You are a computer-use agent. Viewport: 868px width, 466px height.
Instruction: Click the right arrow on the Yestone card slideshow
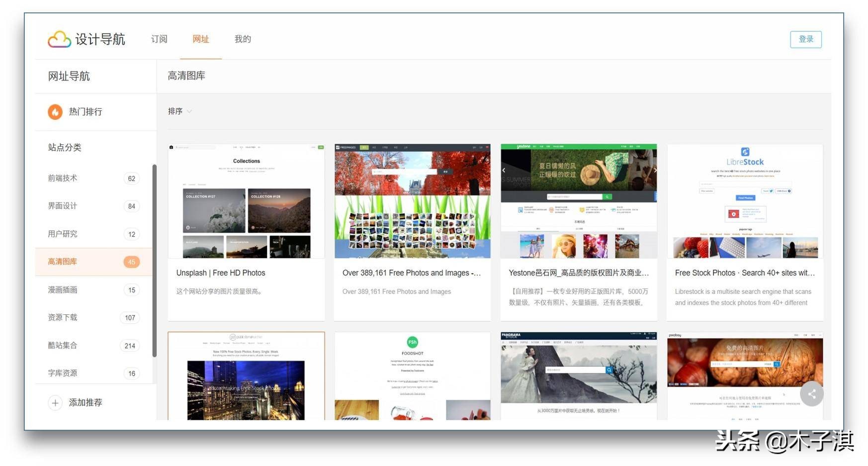pos(655,170)
